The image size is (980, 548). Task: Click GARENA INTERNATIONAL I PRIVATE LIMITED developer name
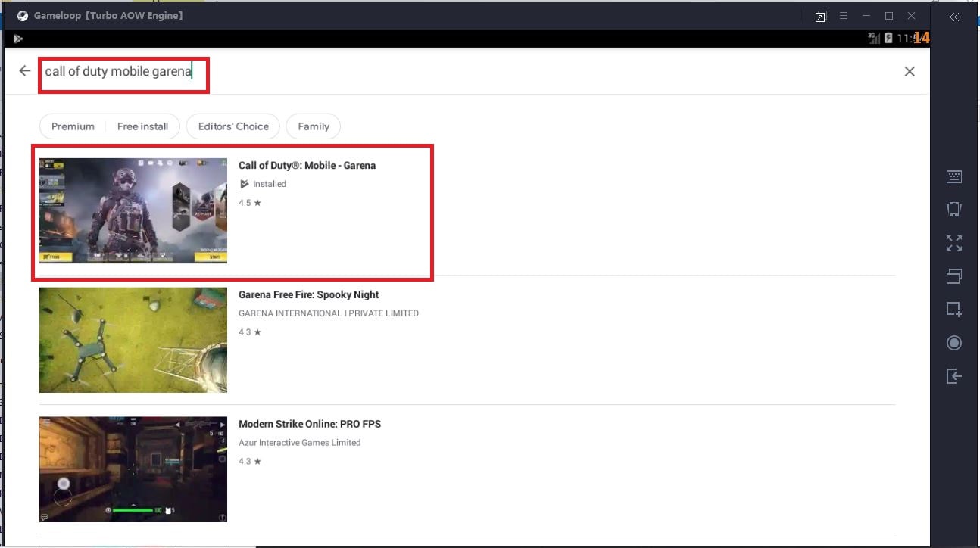coord(329,313)
